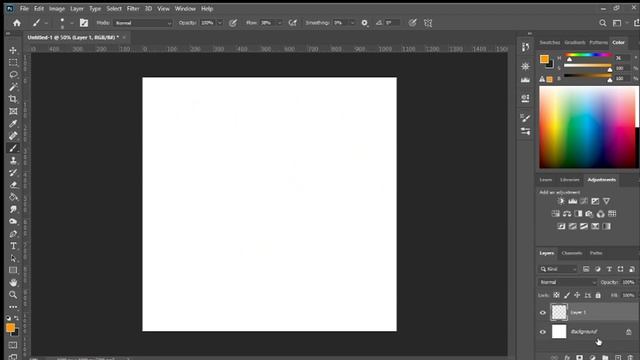This screenshot has width=640, height=360.
Task: Toggle lock position
Action: (x=577, y=295)
